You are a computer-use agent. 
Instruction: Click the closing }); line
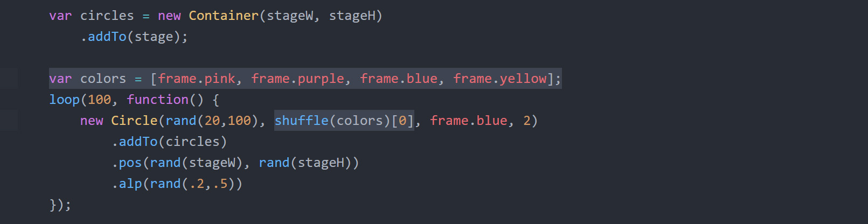pyautogui.click(x=60, y=205)
